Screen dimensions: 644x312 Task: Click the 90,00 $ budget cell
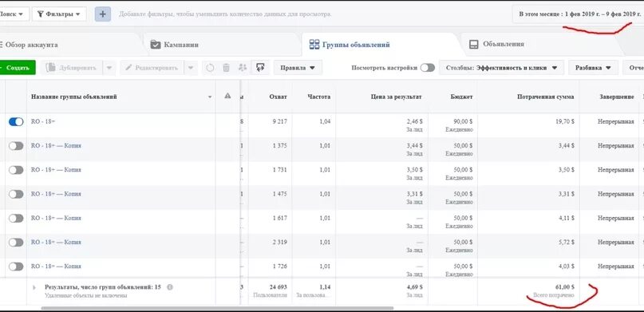tap(463, 121)
